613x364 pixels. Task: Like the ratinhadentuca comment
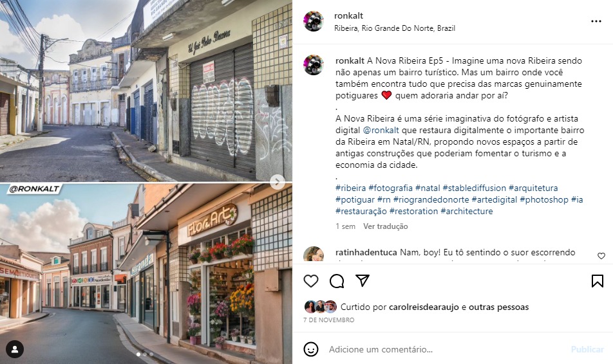point(601,256)
